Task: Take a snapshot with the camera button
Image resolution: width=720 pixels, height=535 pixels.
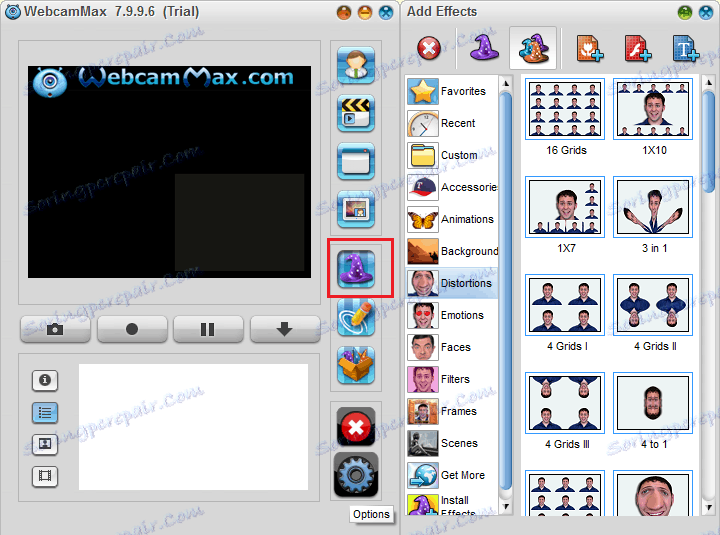Action: (55, 329)
